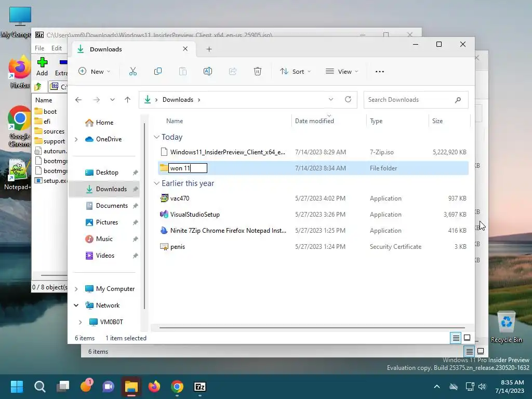This screenshot has height=399, width=532.
Task: Click the Forward navigation arrow
Action: [97, 100]
